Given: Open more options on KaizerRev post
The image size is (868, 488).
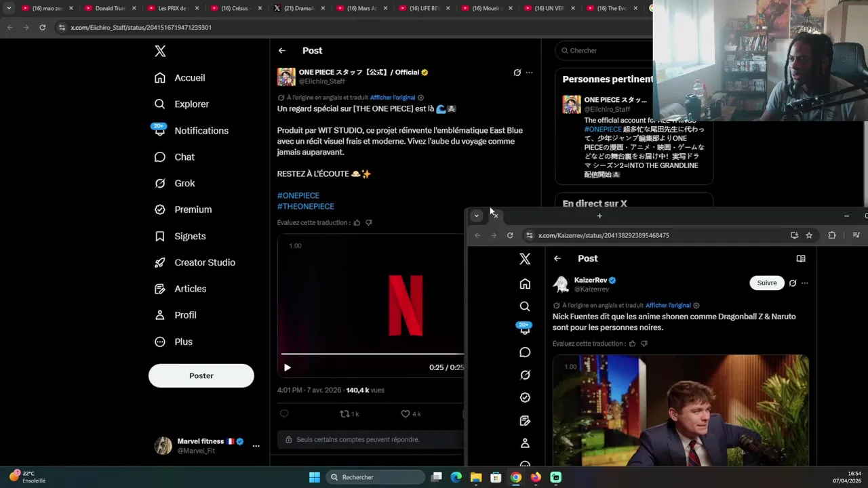Looking at the screenshot, I should 805,283.
